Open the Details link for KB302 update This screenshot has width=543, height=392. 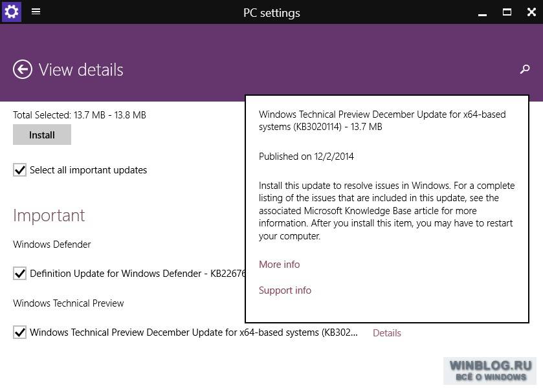point(387,333)
